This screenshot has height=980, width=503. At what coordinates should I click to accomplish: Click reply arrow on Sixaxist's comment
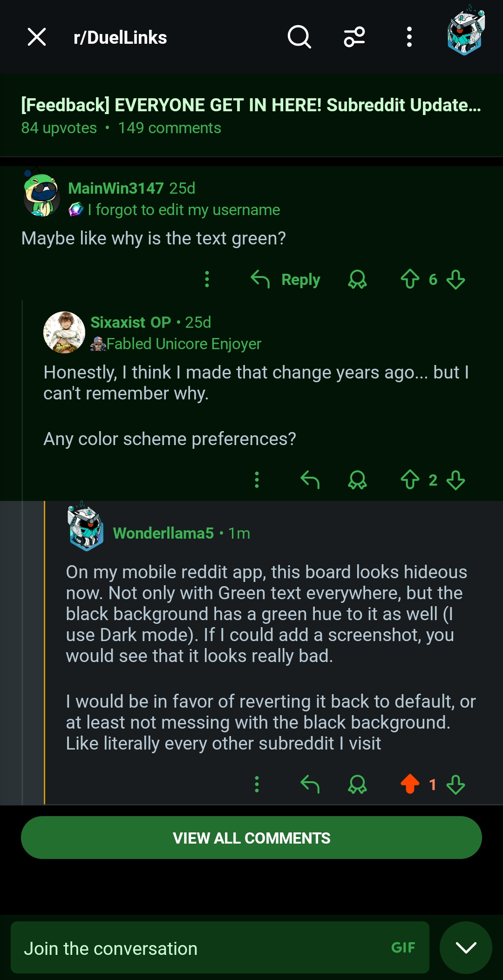[310, 480]
